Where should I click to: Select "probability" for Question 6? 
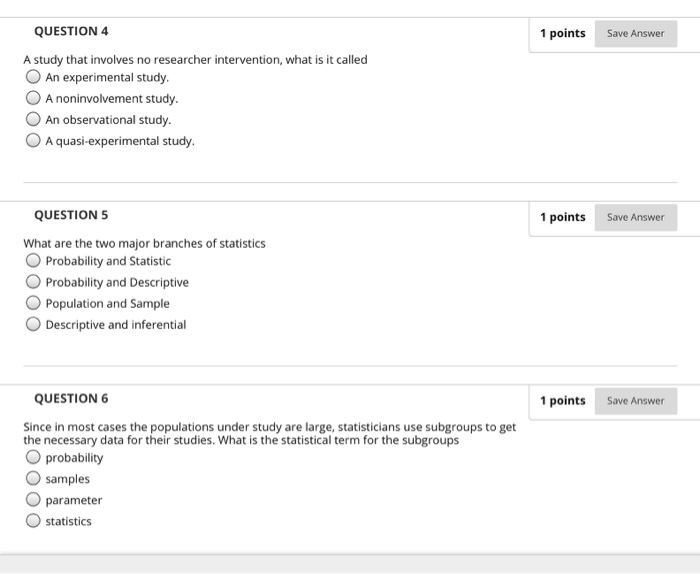(33, 457)
